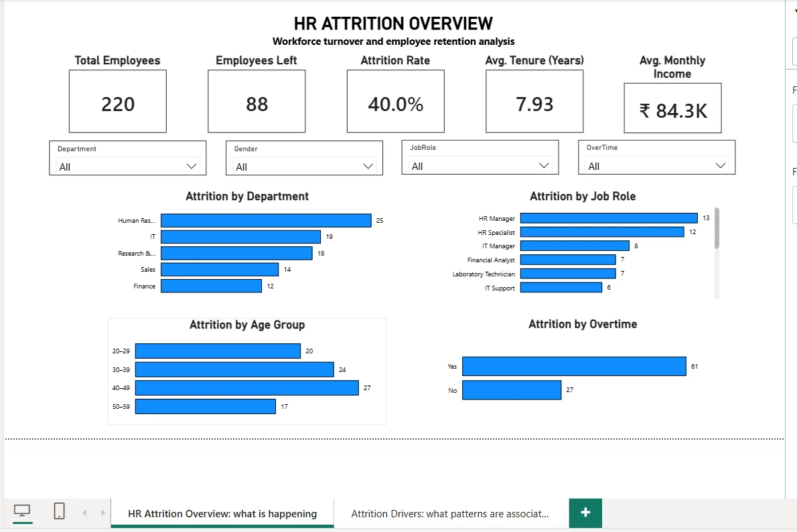Click the data label 61 on Yes bar
This screenshot has height=532, width=797.
695,367
